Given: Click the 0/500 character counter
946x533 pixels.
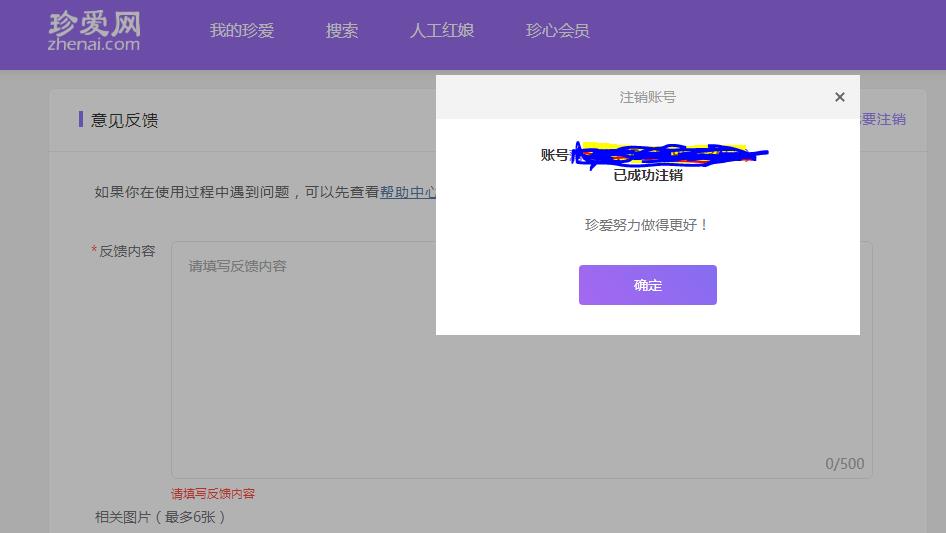Looking at the screenshot, I should (x=845, y=464).
